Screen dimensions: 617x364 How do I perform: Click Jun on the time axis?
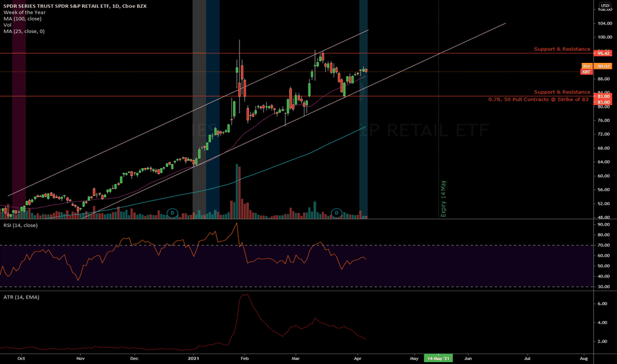pyautogui.click(x=468, y=359)
